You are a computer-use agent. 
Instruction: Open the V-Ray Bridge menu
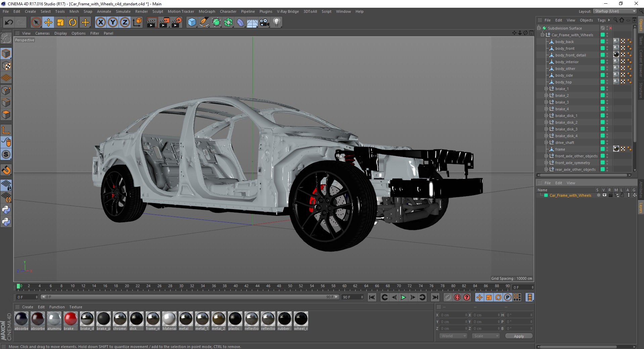point(288,11)
